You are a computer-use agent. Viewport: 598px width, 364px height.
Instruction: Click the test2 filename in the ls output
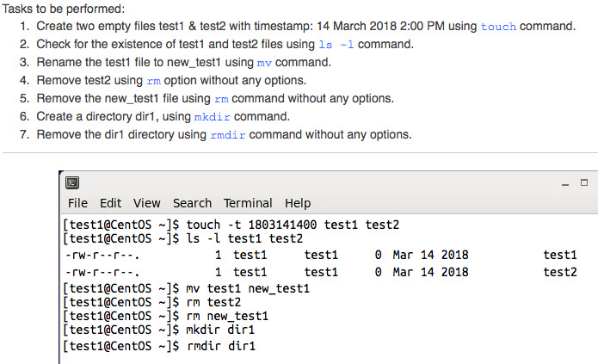pyautogui.click(x=559, y=272)
